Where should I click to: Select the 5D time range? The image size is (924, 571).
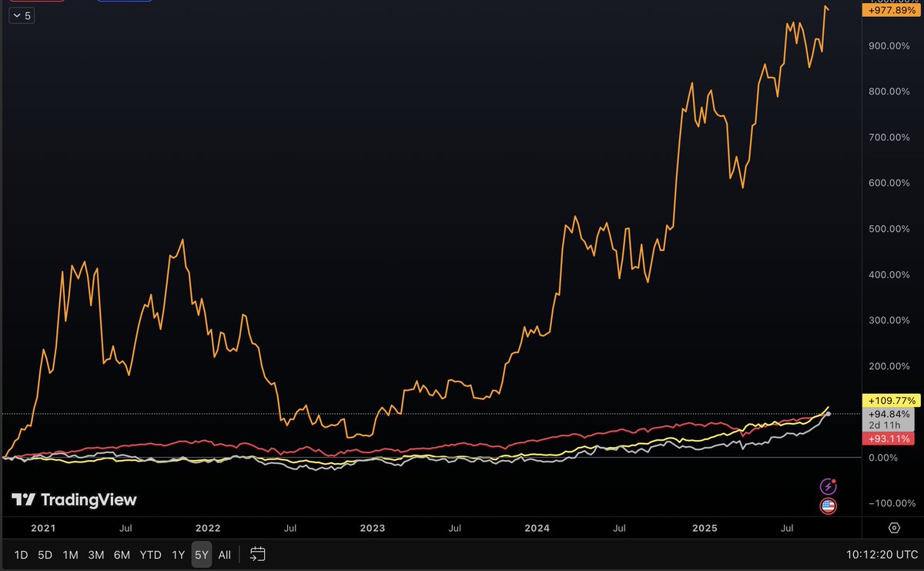click(45, 555)
